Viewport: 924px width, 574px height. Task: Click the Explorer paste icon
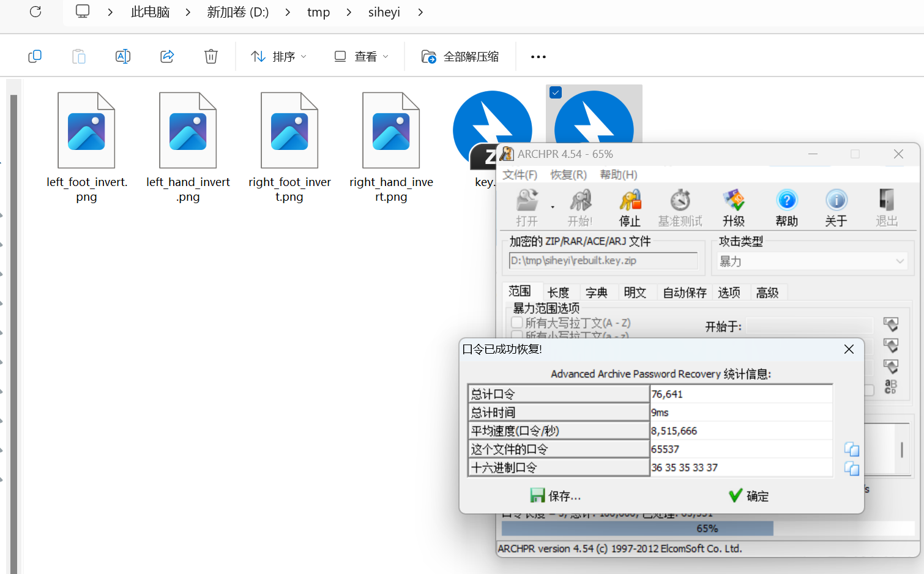click(79, 56)
